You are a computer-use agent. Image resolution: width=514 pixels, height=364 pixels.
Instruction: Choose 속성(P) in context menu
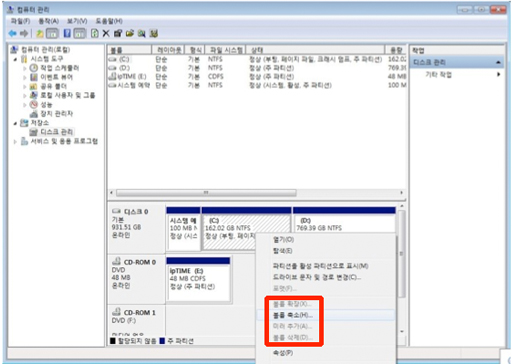(x=283, y=353)
